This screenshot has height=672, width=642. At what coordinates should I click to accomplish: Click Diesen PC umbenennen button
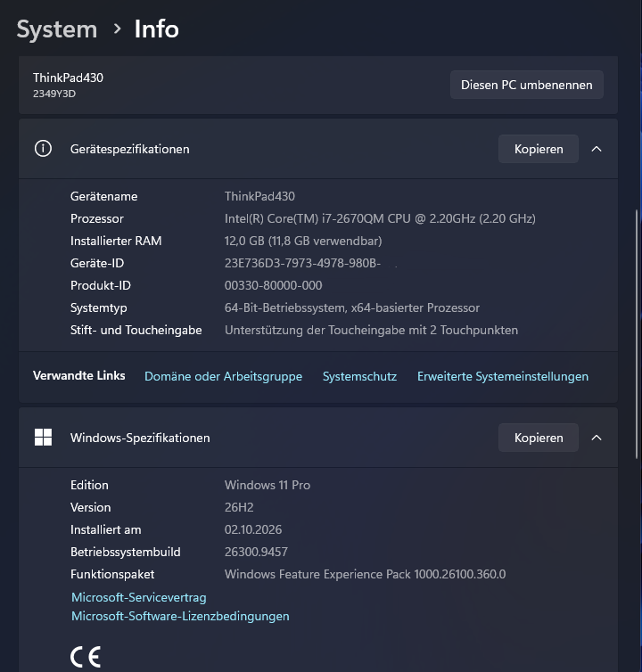coord(527,85)
